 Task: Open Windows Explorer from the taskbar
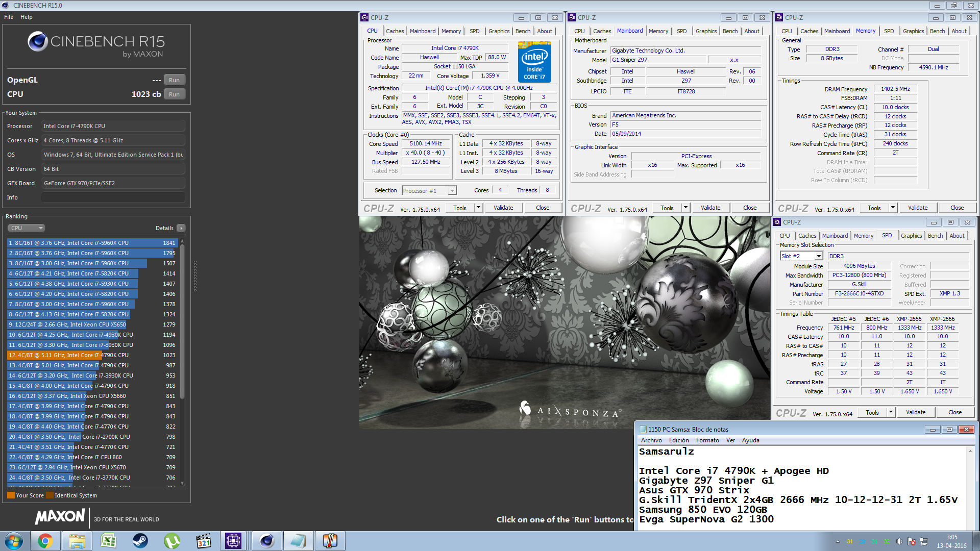(77, 541)
